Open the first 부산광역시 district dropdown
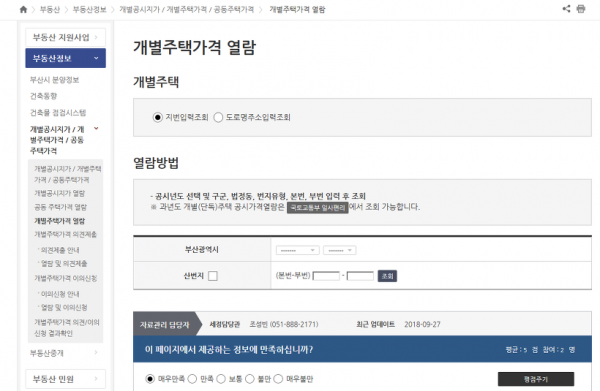Viewport: 600px width, 391px height. pos(298,250)
